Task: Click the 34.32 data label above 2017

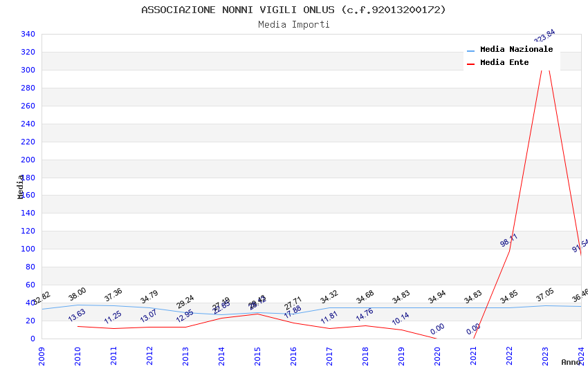Action: [329, 297]
